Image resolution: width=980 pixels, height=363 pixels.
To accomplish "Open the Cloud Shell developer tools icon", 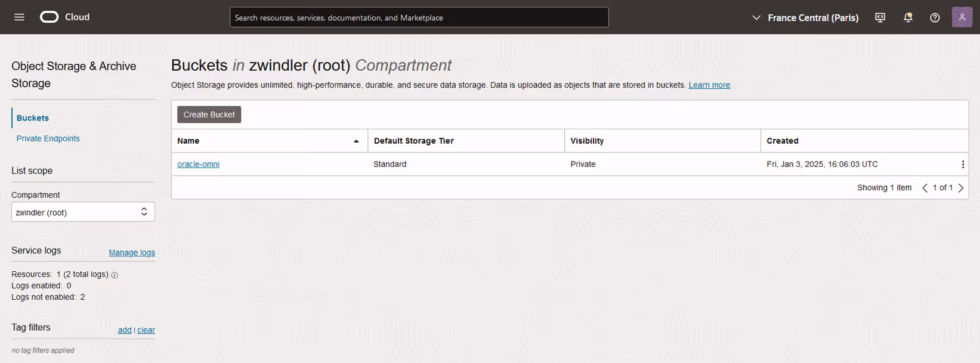I will pos(880,18).
